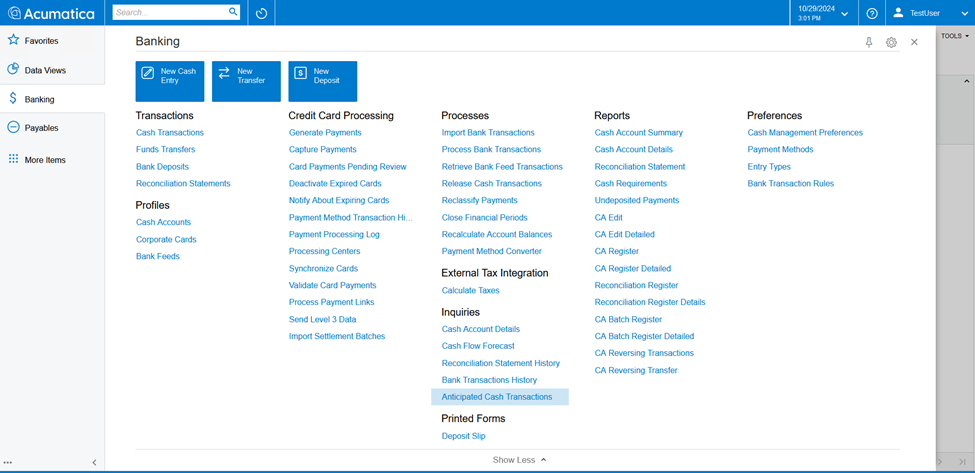
Task: Open Reconciliation Statement report
Action: 640,167
